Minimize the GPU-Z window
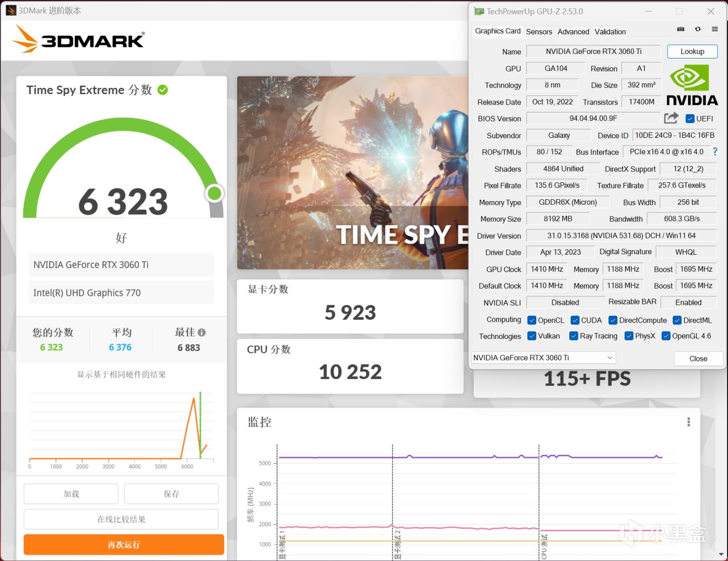728x561 pixels. coord(648,11)
